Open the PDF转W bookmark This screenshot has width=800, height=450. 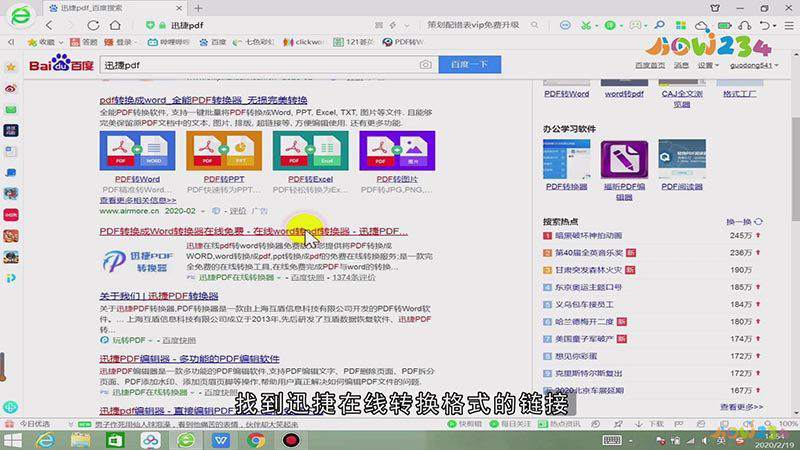click(x=403, y=42)
